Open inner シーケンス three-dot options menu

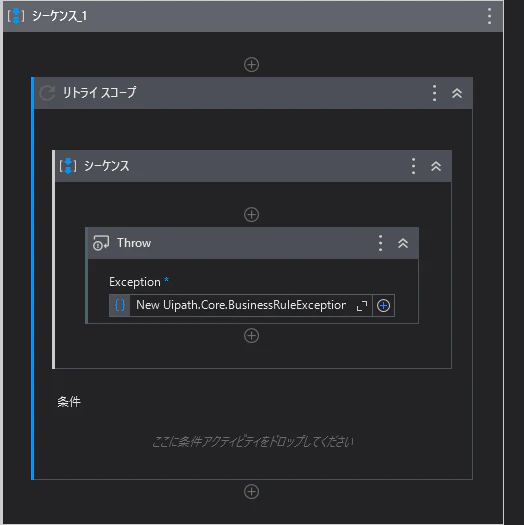pos(414,166)
